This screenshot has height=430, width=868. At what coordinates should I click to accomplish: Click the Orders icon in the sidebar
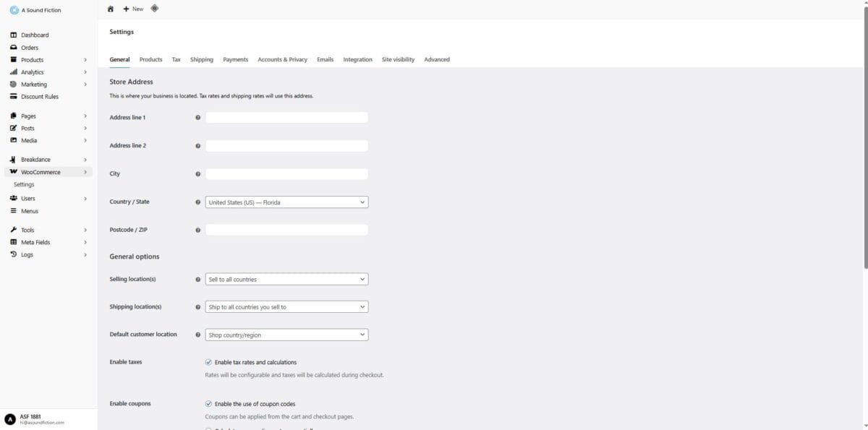13,47
